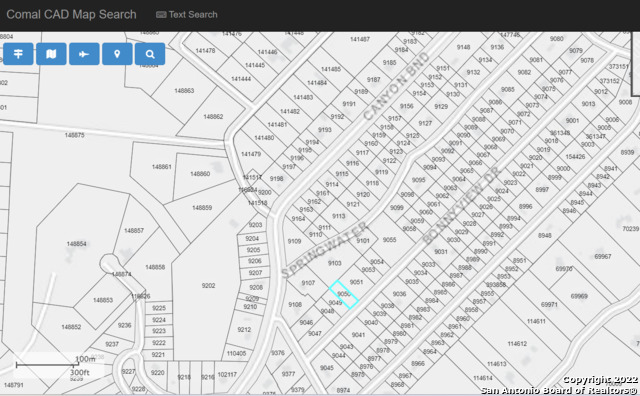Viewport: 640px width, 396px height.
Task: Select parcel 148875 lot
Action: [x=75, y=135]
